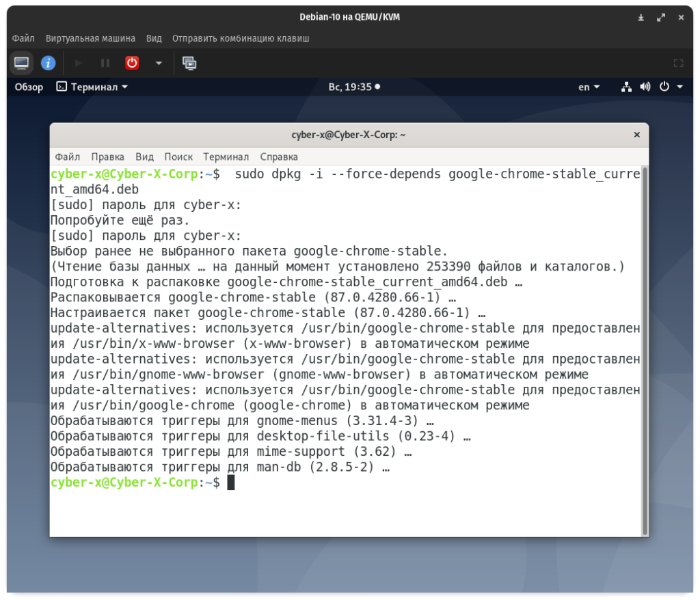Screen dimensions: 700x600
Task: Open the en keyboard layout dropdown
Action: (589, 87)
